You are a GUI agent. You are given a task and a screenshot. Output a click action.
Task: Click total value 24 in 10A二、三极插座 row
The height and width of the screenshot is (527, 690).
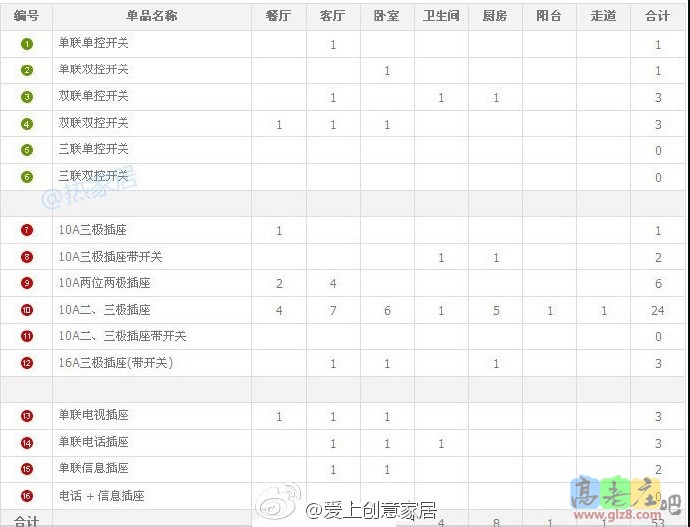(x=657, y=311)
